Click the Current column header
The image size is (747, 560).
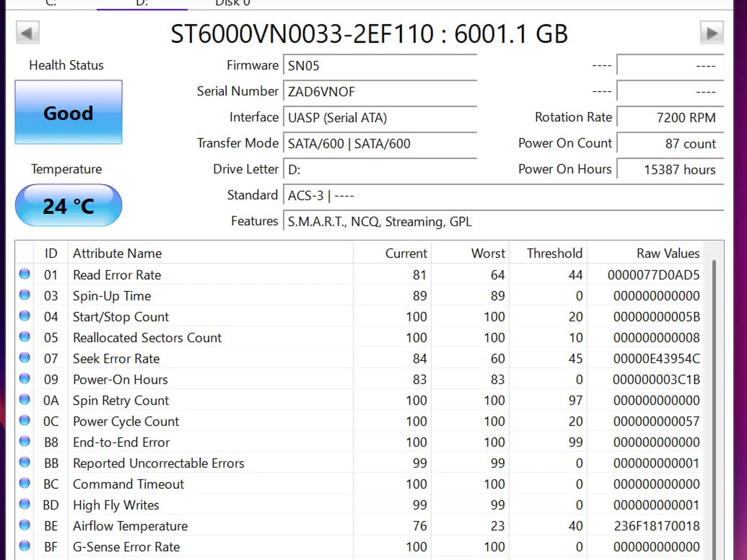[x=392, y=253]
